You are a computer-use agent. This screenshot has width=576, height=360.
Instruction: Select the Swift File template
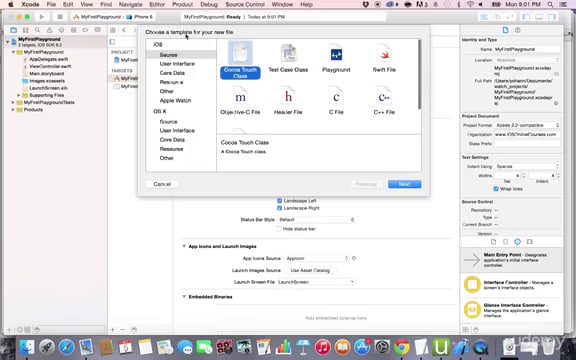[384, 58]
